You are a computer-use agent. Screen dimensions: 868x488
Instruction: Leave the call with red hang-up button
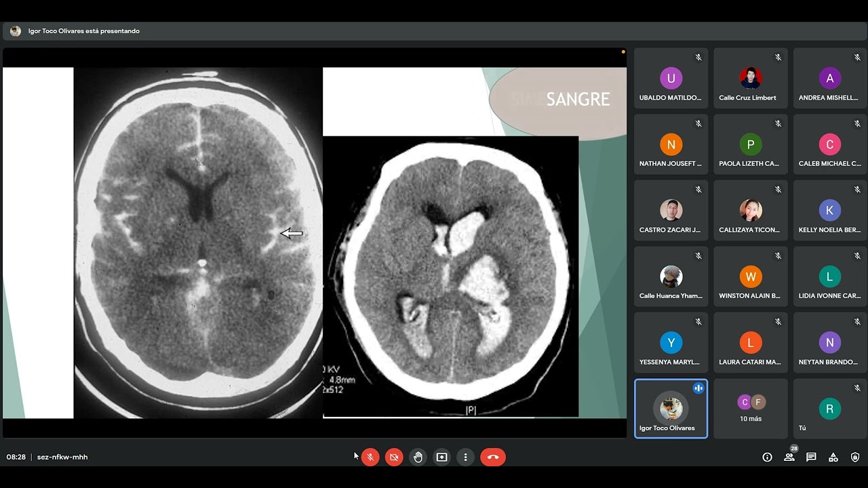[493, 457]
